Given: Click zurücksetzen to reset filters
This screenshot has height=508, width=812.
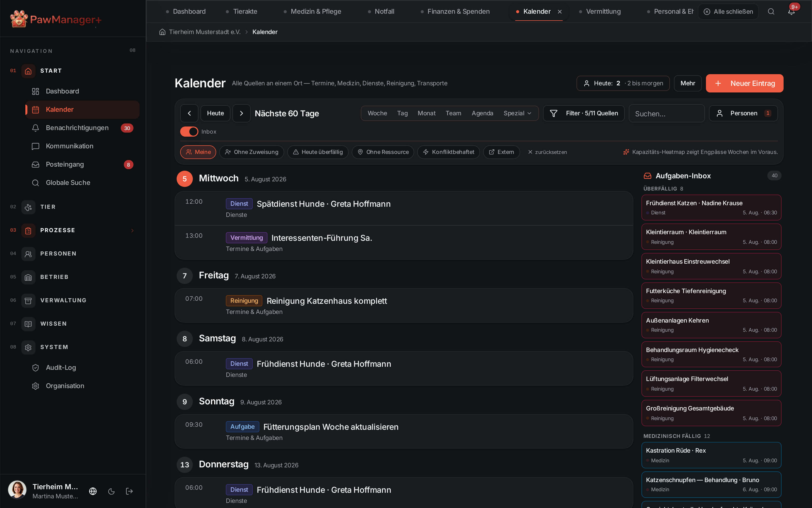Looking at the screenshot, I should [x=547, y=152].
